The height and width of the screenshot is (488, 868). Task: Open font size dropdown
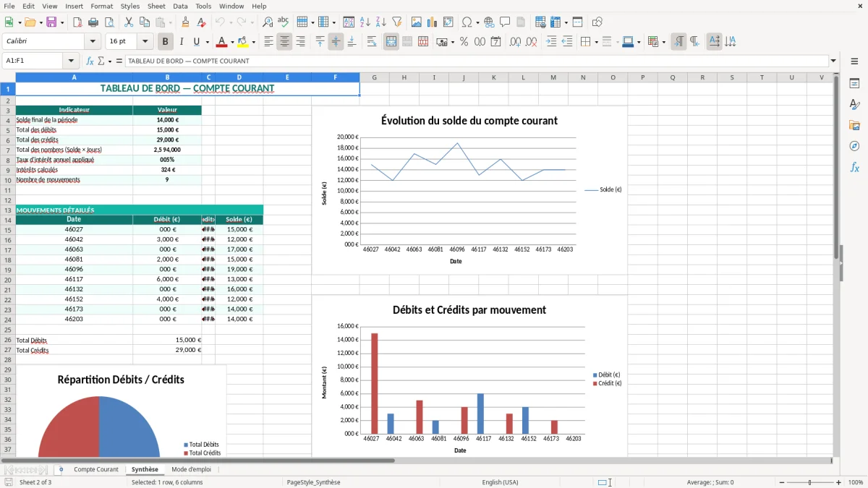pyautogui.click(x=145, y=42)
